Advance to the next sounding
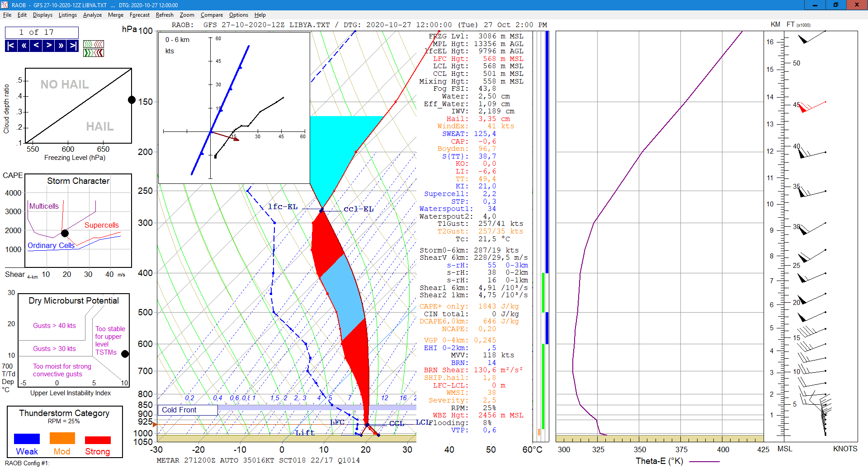This screenshot has width=868, height=468. pyautogui.click(x=49, y=46)
